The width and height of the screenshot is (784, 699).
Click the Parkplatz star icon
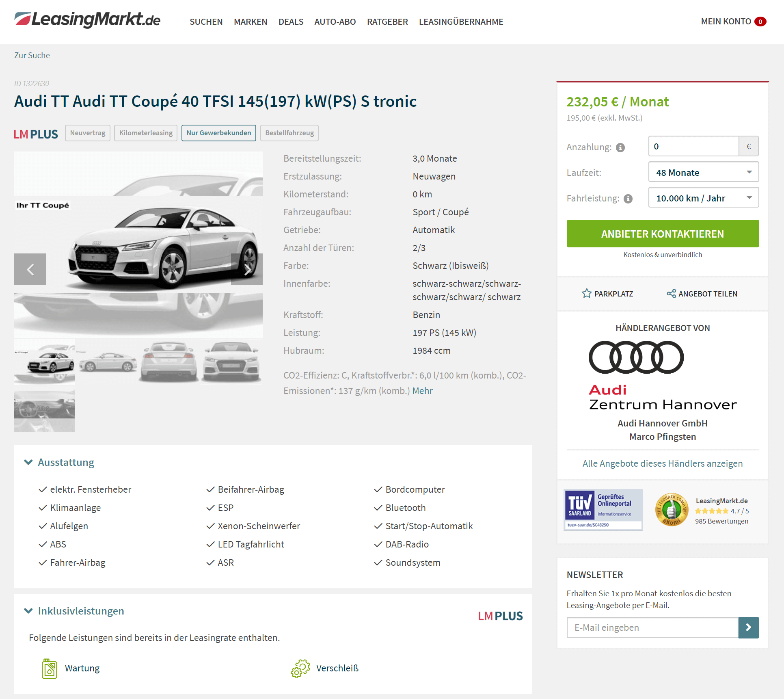point(586,293)
